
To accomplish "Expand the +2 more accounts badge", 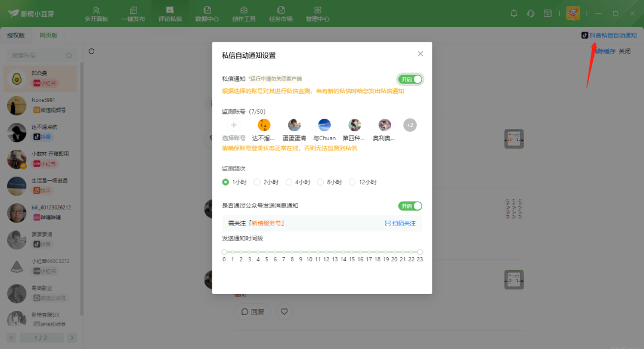I will (410, 125).
